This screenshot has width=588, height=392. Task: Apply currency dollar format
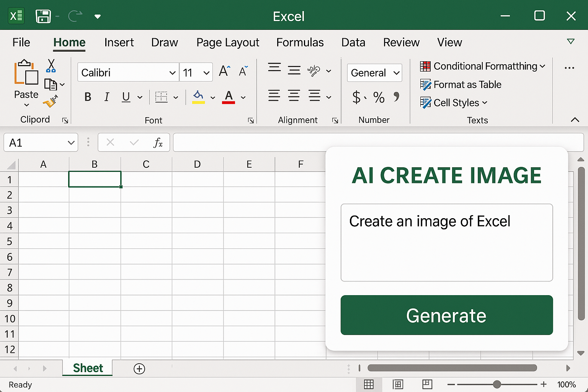(x=356, y=97)
